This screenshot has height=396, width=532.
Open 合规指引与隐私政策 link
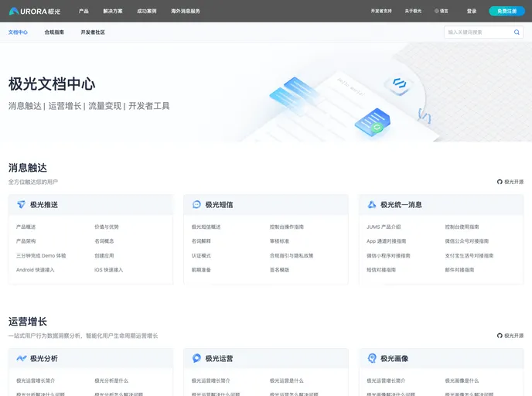coord(292,255)
